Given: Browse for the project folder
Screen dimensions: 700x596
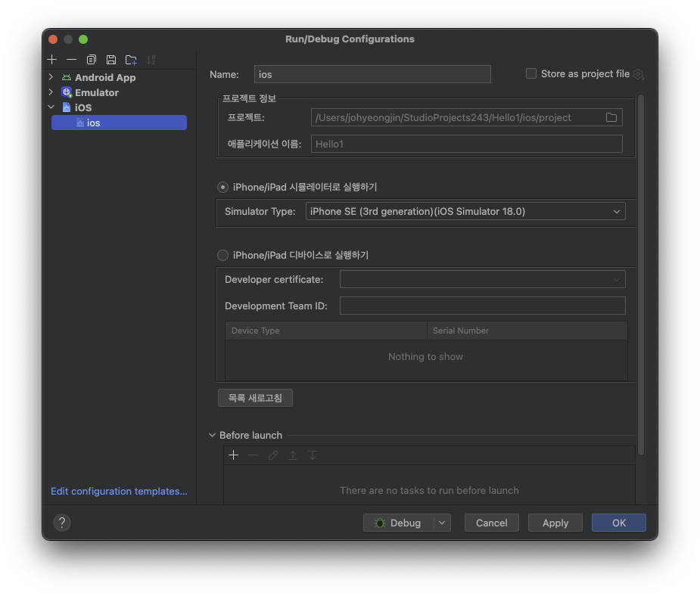Looking at the screenshot, I should (611, 117).
